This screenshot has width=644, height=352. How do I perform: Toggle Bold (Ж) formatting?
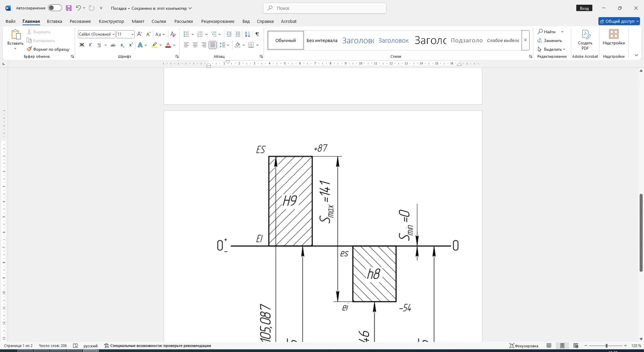tap(82, 45)
